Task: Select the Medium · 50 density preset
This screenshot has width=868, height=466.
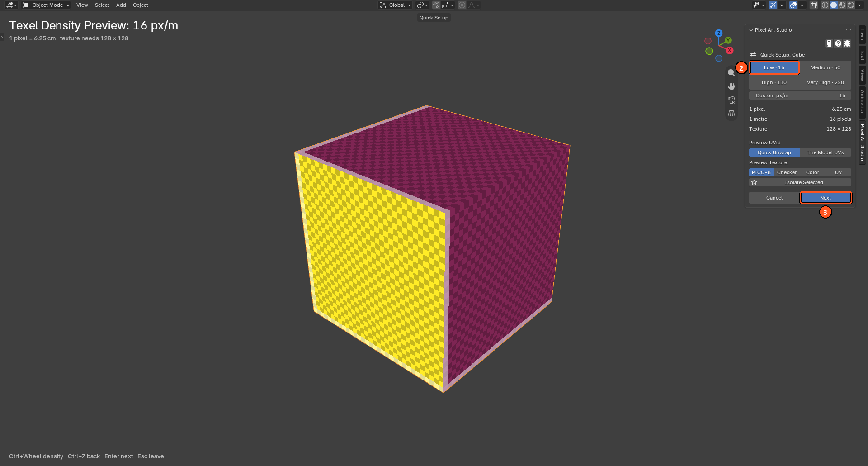Action: point(826,67)
